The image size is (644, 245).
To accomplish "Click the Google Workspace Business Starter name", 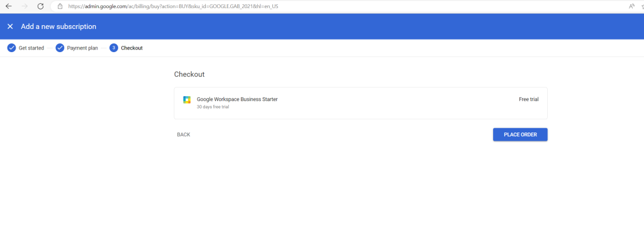I will click(x=237, y=99).
